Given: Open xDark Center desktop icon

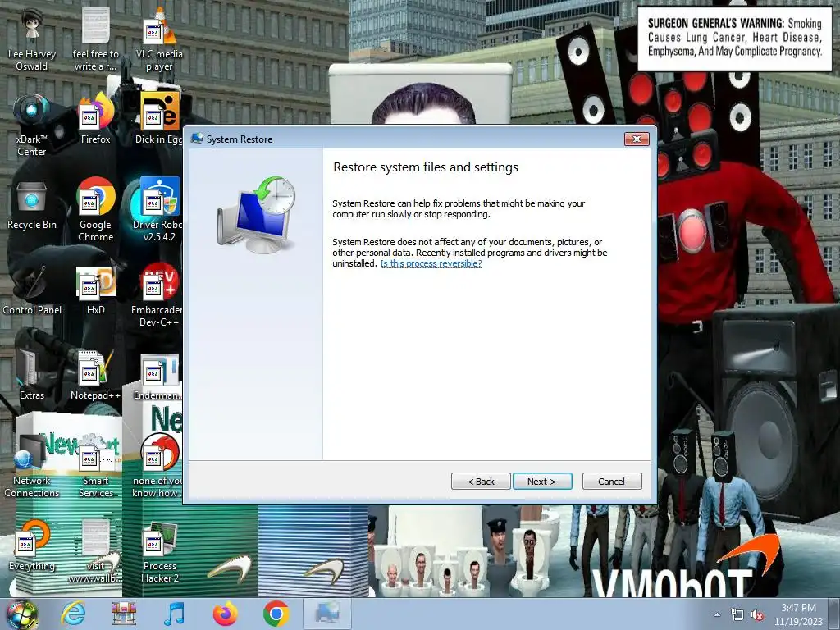Looking at the screenshot, I should (x=32, y=126).
